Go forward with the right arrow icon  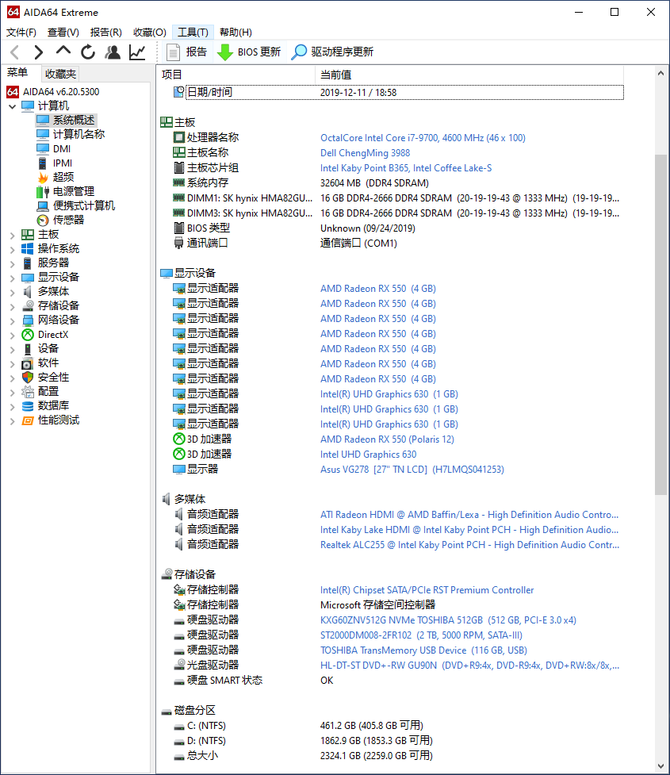pyautogui.click(x=39, y=52)
